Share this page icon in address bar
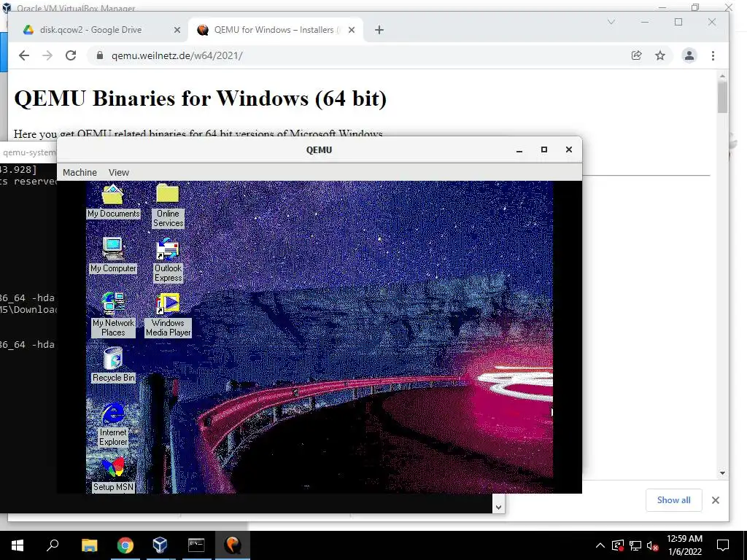 pyautogui.click(x=636, y=55)
